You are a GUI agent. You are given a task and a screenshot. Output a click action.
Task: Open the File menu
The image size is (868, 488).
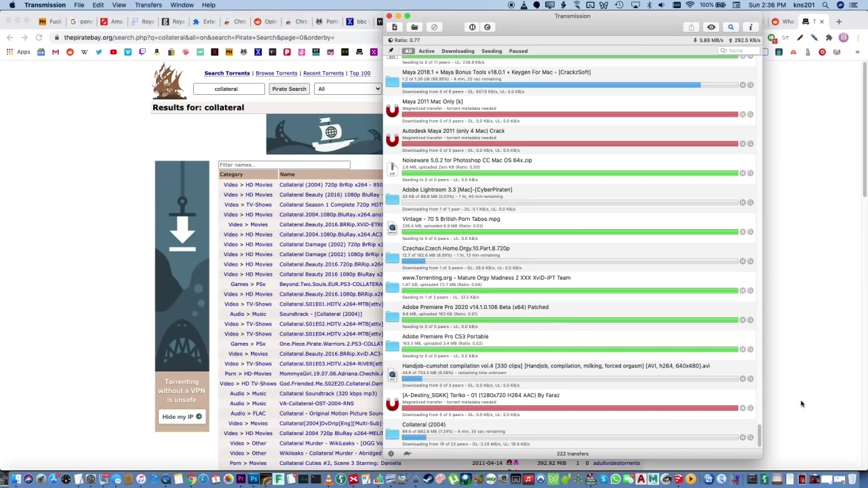(x=79, y=5)
